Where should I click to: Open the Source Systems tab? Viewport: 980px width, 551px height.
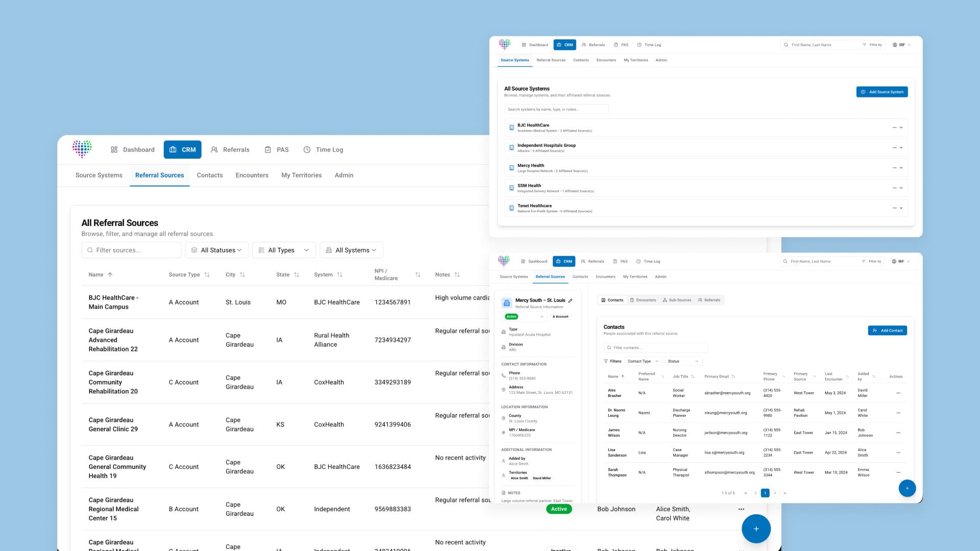coord(99,175)
